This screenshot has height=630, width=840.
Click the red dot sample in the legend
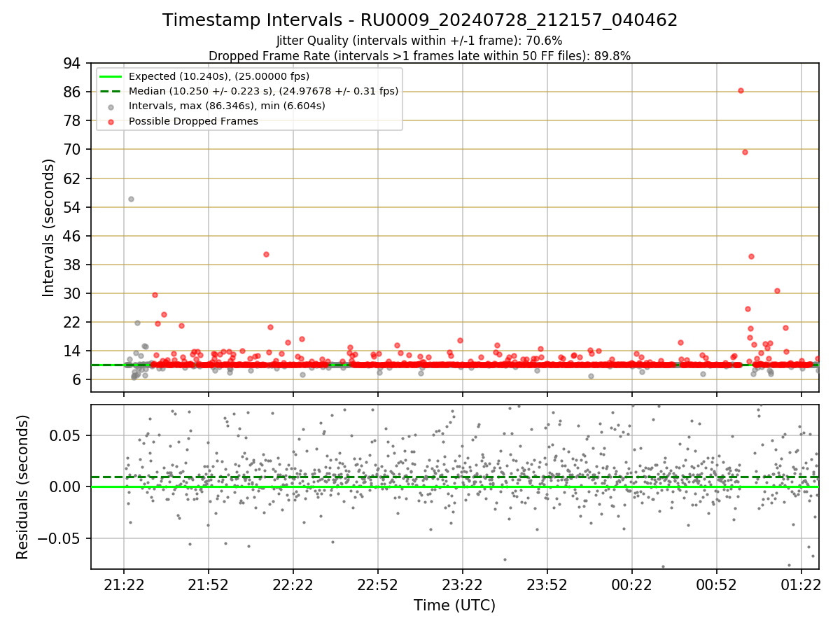[111, 121]
